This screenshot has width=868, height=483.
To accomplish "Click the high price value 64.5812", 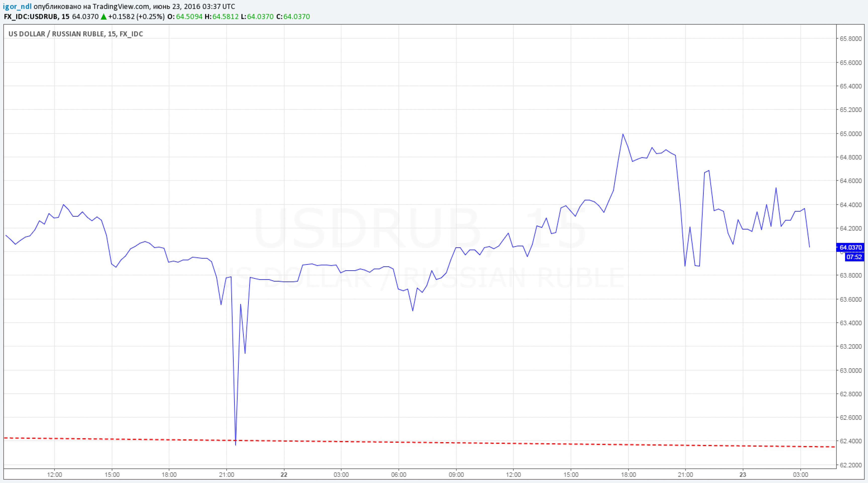I will click(226, 17).
